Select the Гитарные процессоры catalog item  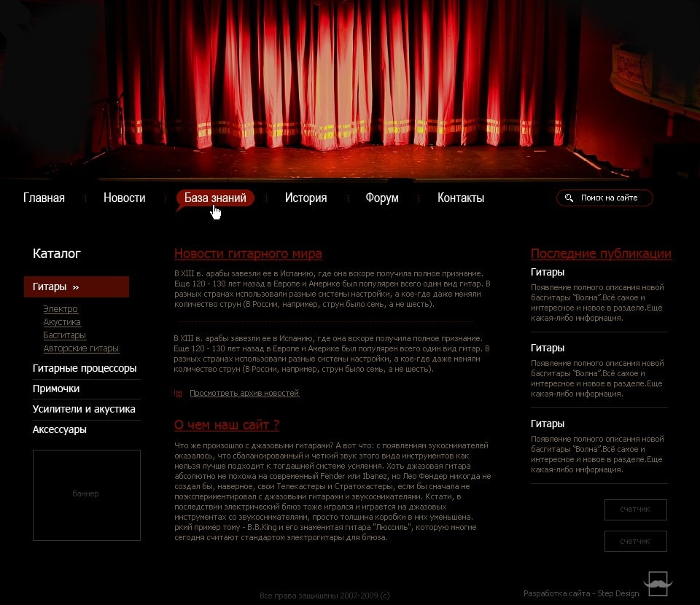click(x=85, y=368)
